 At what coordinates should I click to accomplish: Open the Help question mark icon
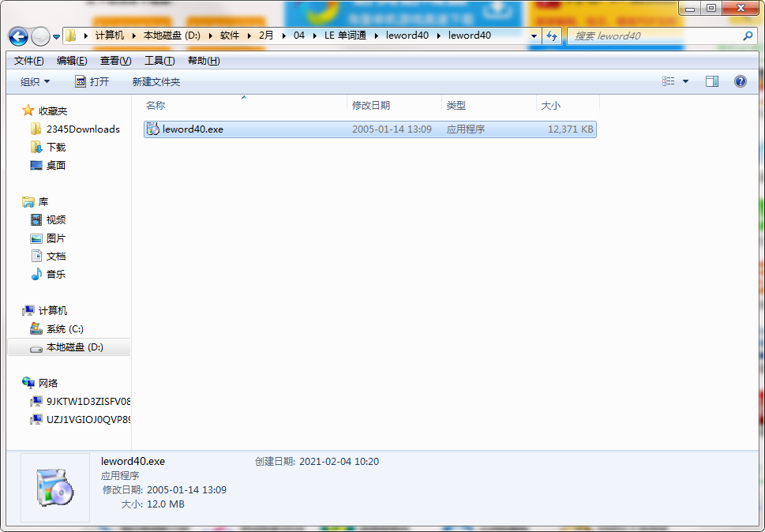click(x=740, y=81)
